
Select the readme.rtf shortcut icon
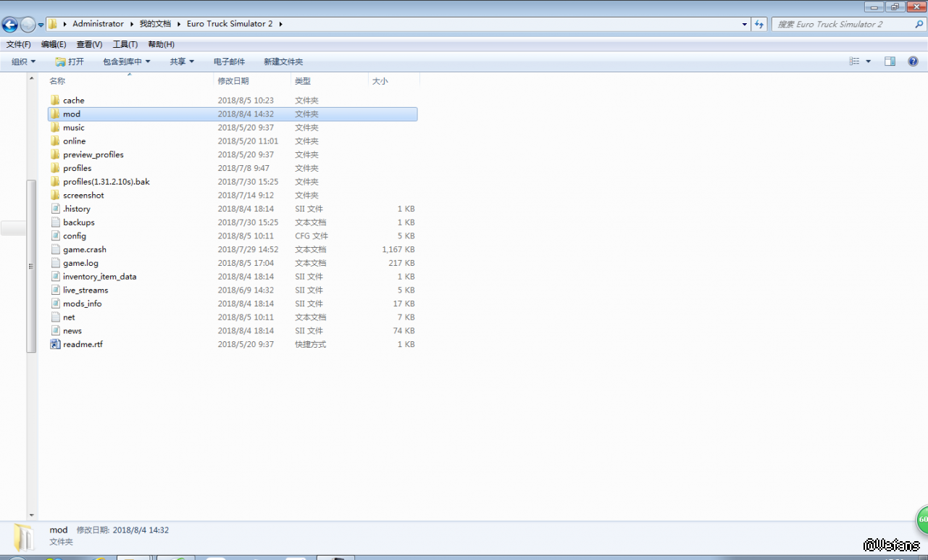pos(55,345)
